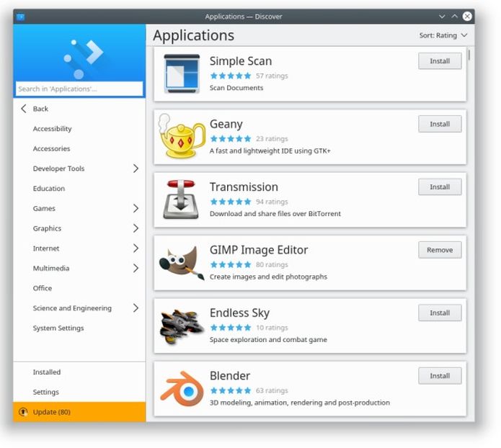The width and height of the screenshot is (501, 448).
Task: Minimize the Discover window
Action: coord(442,17)
